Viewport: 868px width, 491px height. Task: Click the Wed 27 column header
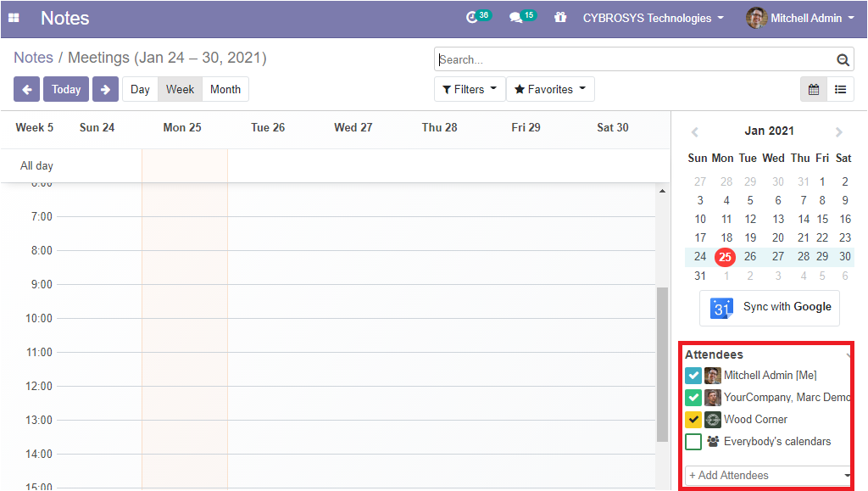353,127
